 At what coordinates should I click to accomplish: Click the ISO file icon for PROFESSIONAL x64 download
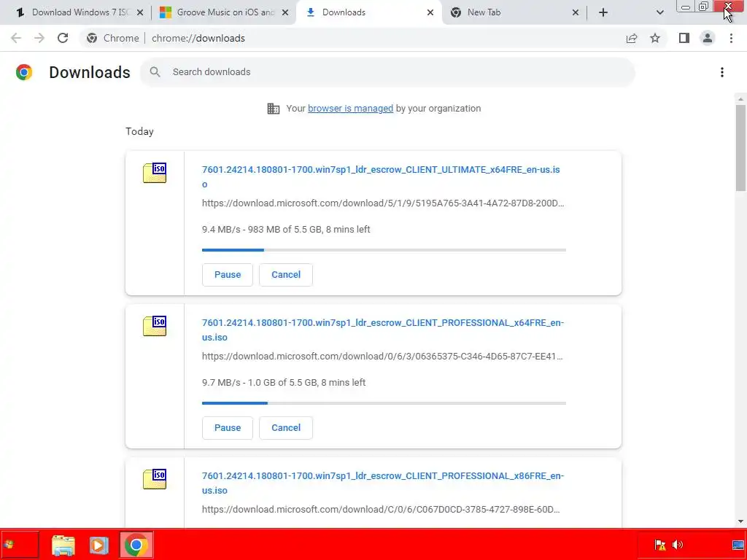point(155,326)
